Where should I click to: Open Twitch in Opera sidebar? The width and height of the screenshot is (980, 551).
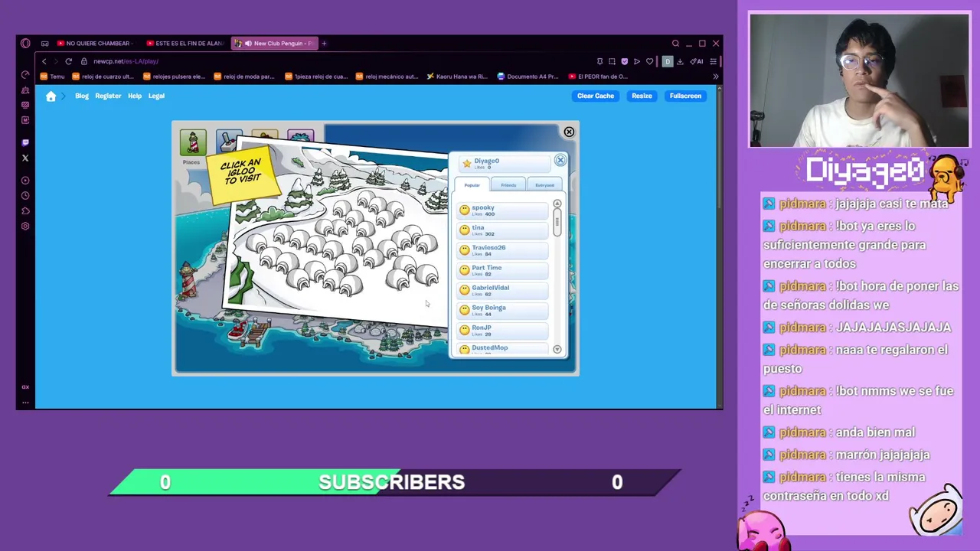(25, 142)
